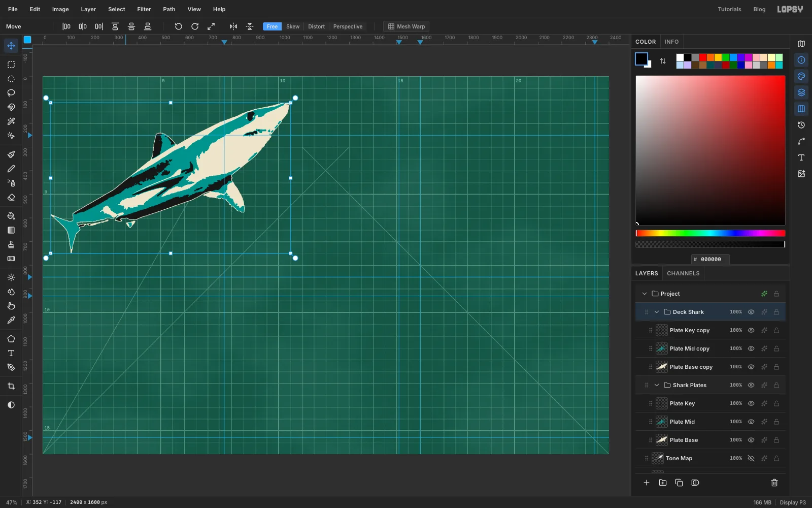
Task: Select the Plate Base copy layer thumbnail
Action: click(x=662, y=367)
